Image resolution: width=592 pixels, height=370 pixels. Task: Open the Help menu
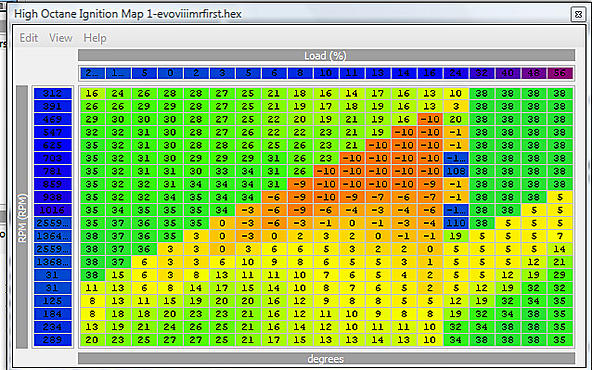[95, 38]
